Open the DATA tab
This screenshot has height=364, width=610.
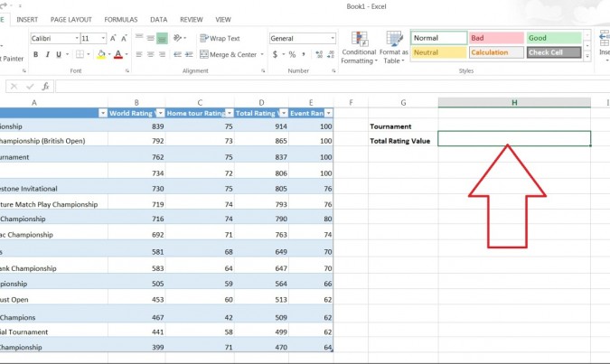(x=159, y=20)
